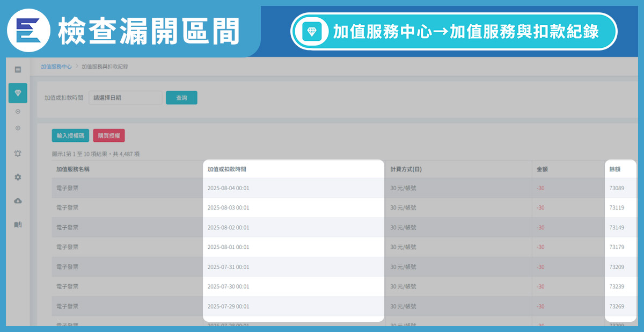The image size is (644, 332).
Task: Click the 請選擇日期 date input field
Action: (x=125, y=98)
